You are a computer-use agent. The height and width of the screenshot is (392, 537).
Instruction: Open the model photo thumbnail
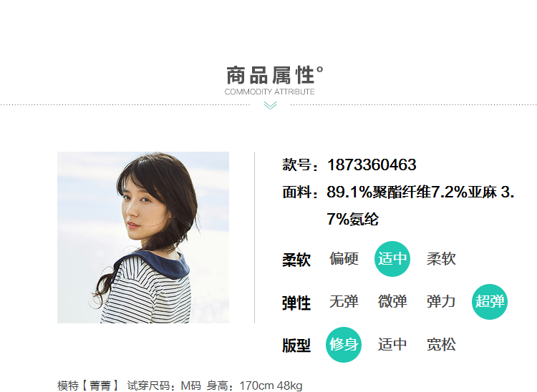coord(143,237)
